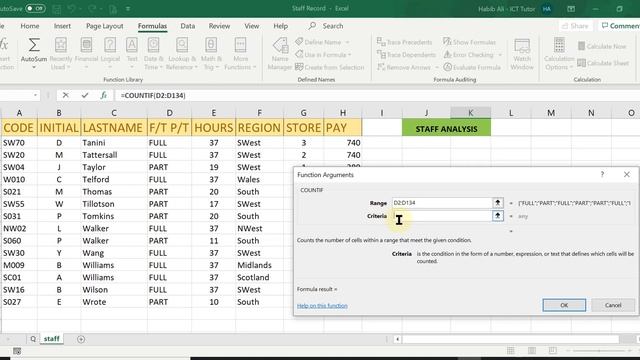Viewport: 640px width, 360px height.
Task: Click Cancel in Function Arguments dialog
Action: pos(613,305)
